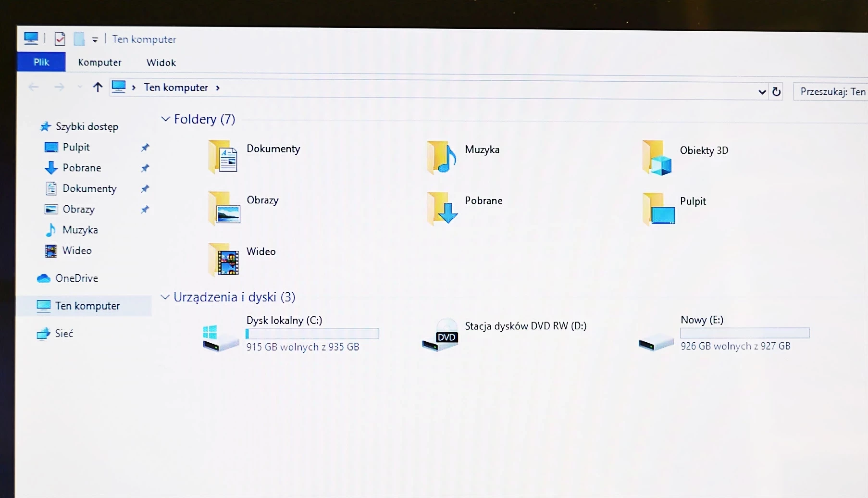Open the Muzyka folder icon

[440, 158]
